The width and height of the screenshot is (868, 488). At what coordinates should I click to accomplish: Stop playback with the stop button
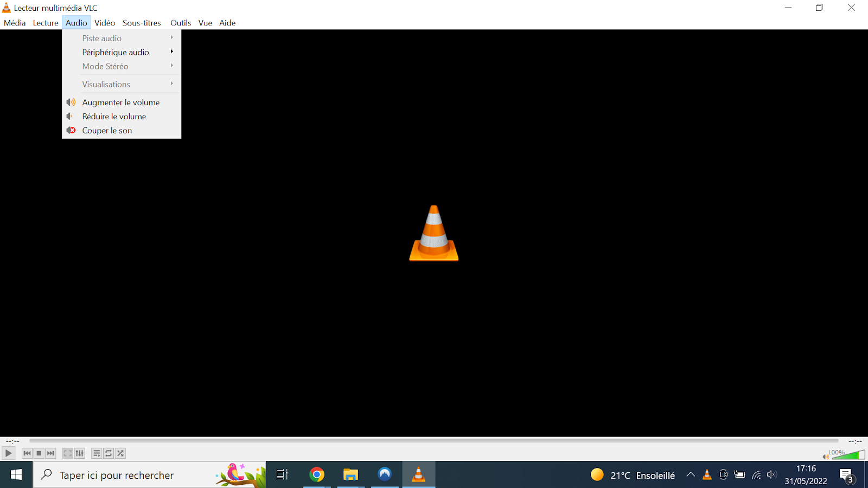(x=39, y=453)
